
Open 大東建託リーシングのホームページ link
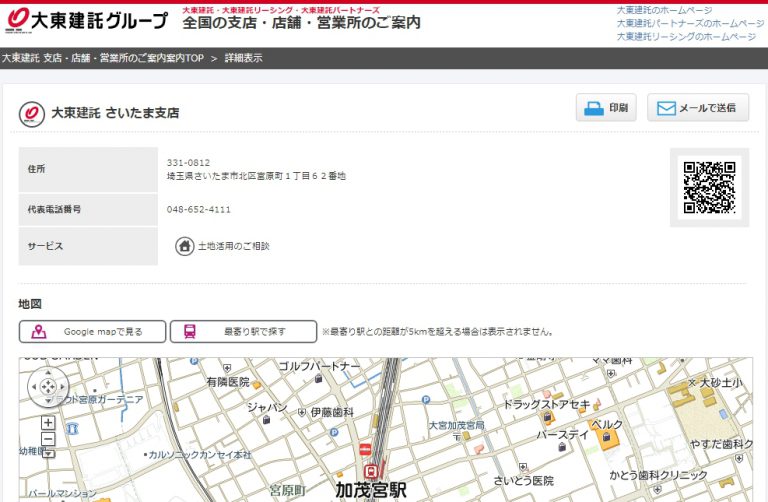click(685, 36)
